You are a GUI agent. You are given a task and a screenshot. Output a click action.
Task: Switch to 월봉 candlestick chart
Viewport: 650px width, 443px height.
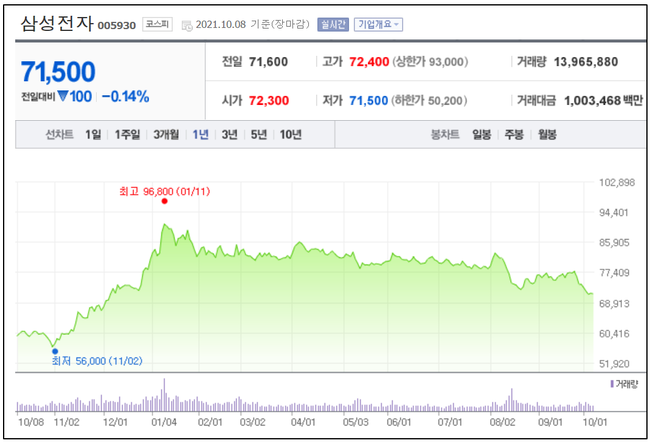click(x=547, y=134)
